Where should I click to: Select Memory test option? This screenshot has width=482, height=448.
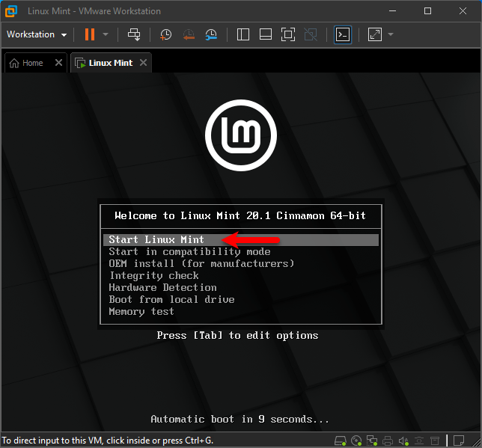coord(141,312)
